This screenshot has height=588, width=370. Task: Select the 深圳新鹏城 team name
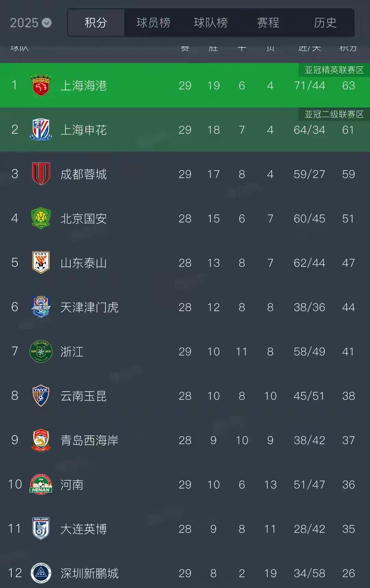(89, 573)
